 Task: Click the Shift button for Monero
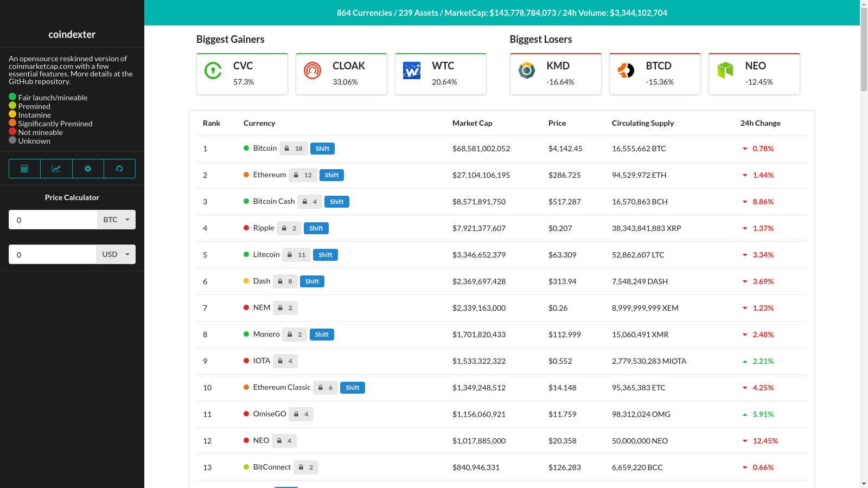(x=322, y=335)
